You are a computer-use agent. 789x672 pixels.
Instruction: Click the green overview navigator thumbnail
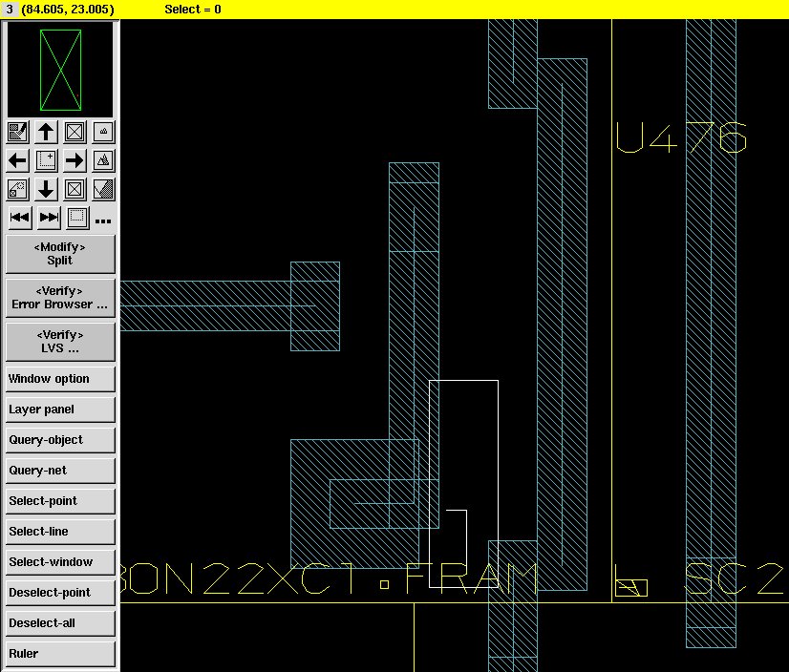point(60,70)
